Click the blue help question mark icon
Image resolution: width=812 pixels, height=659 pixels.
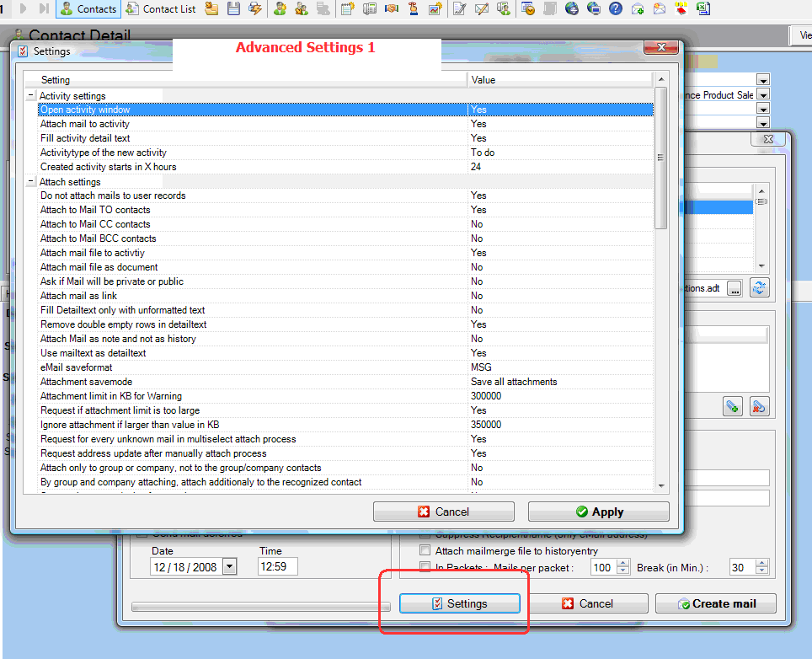[x=615, y=9]
